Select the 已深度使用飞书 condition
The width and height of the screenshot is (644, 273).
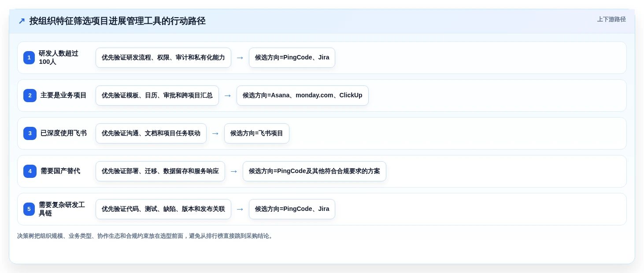click(x=63, y=133)
